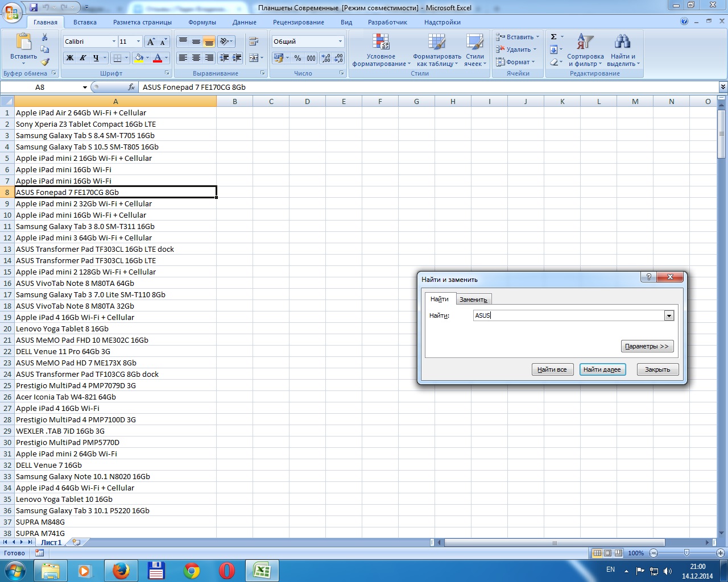Expand the Calibri font name dropdown
The width and height of the screenshot is (728, 582).
pos(114,41)
